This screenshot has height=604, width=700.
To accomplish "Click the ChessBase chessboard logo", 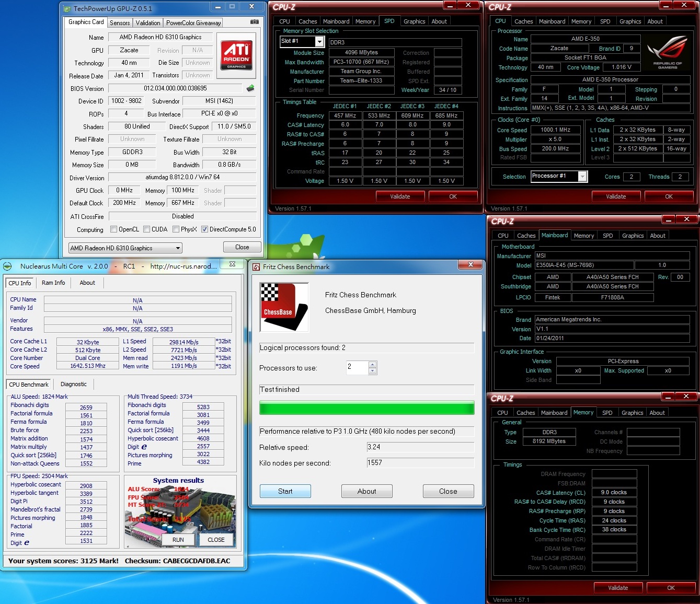I will pyautogui.click(x=284, y=307).
